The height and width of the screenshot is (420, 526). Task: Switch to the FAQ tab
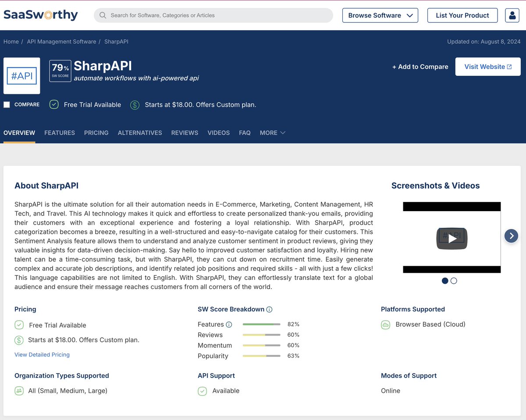[245, 133]
